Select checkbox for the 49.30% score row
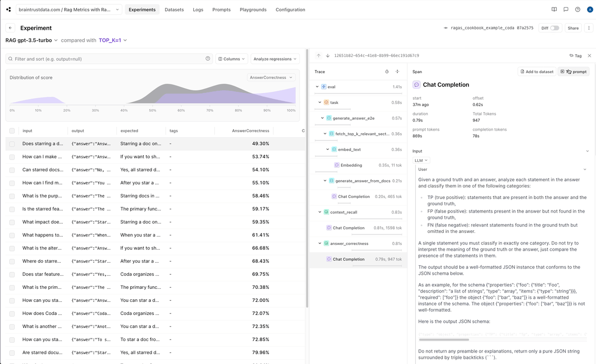 pos(12,144)
